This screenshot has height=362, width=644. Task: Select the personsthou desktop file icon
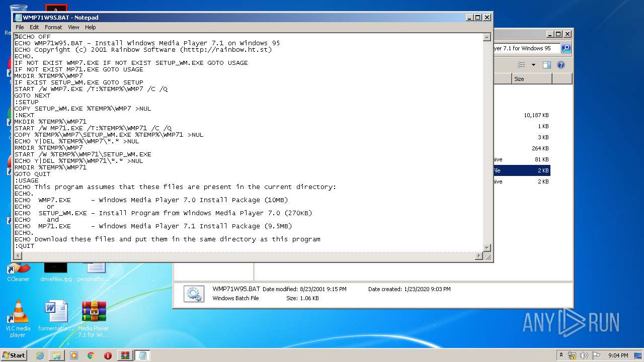(x=94, y=272)
